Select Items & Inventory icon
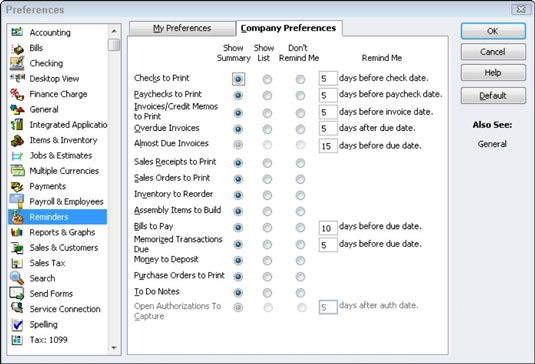This screenshot has height=364, width=535. [x=17, y=140]
